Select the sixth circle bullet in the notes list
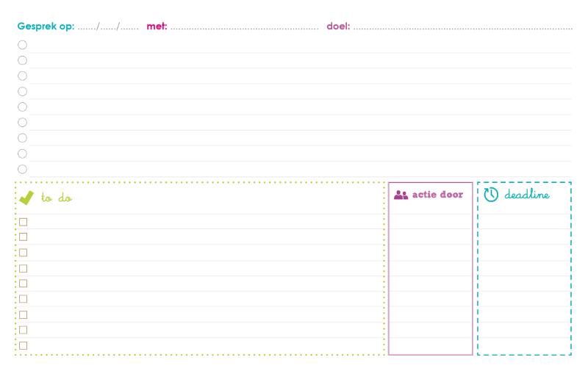The width and height of the screenshot is (588, 371). coord(23,123)
